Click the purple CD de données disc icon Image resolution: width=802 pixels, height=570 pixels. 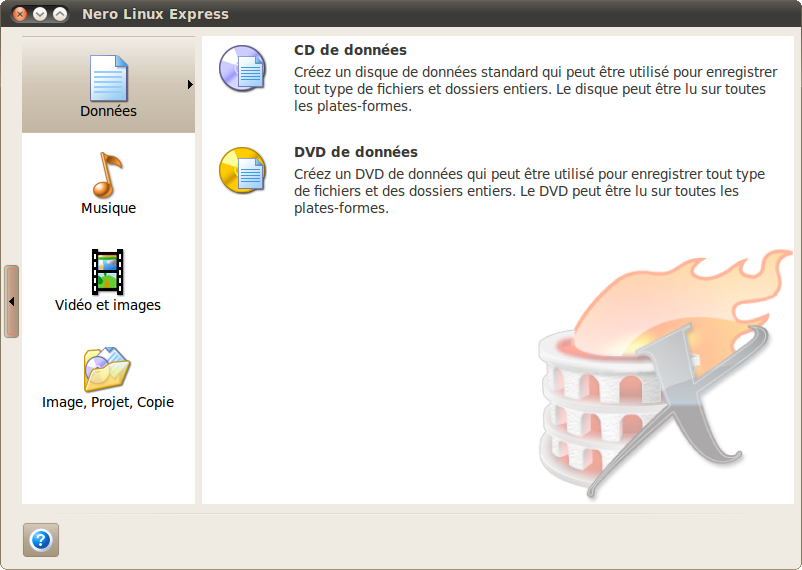tap(242, 68)
